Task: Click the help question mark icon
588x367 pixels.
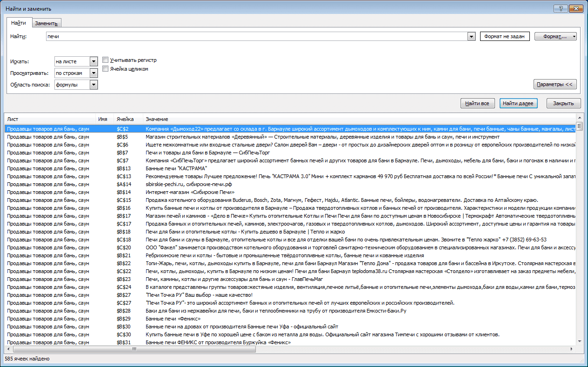Action: click(561, 9)
